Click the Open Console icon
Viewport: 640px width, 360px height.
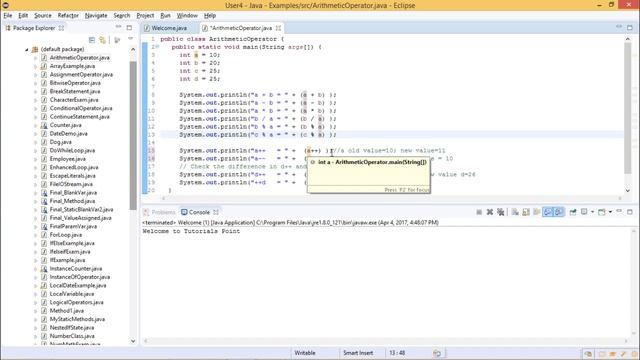(602, 212)
